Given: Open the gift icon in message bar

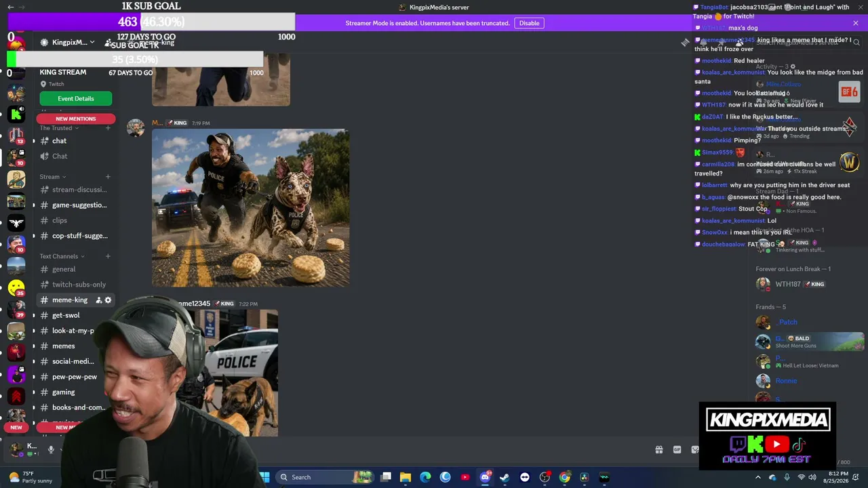Looking at the screenshot, I should (658, 449).
